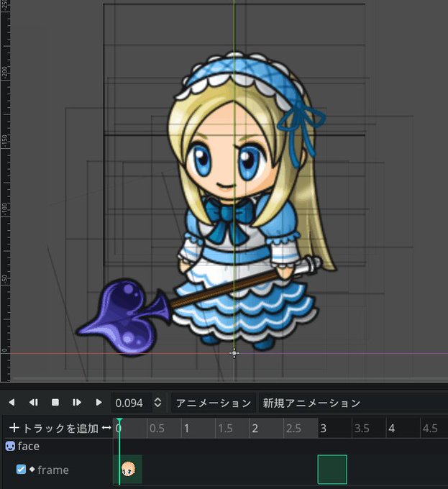The height and width of the screenshot is (489, 448).
Task: Click the timeline ruler at the 1 second mark
Action: point(186,428)
